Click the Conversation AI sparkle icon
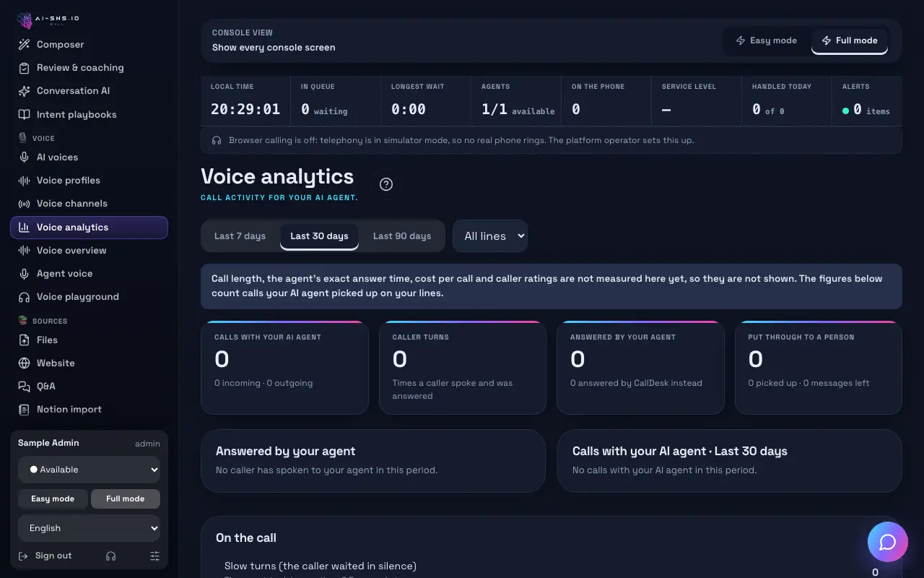The image size is (924, 578). (x=24, y=91)
